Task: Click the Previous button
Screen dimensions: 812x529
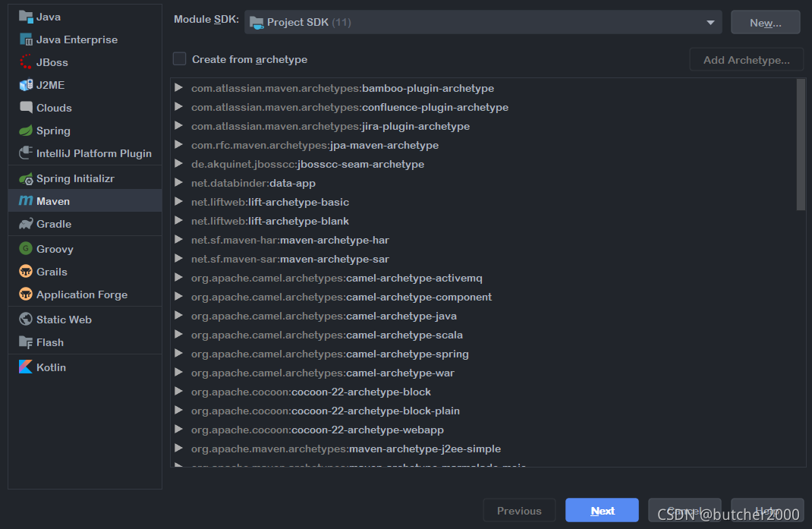Action: coord(519,510)
